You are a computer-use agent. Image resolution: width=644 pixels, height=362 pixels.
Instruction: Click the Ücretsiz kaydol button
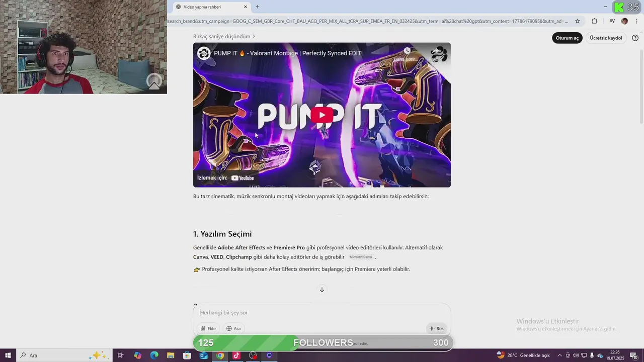(606, 38)
